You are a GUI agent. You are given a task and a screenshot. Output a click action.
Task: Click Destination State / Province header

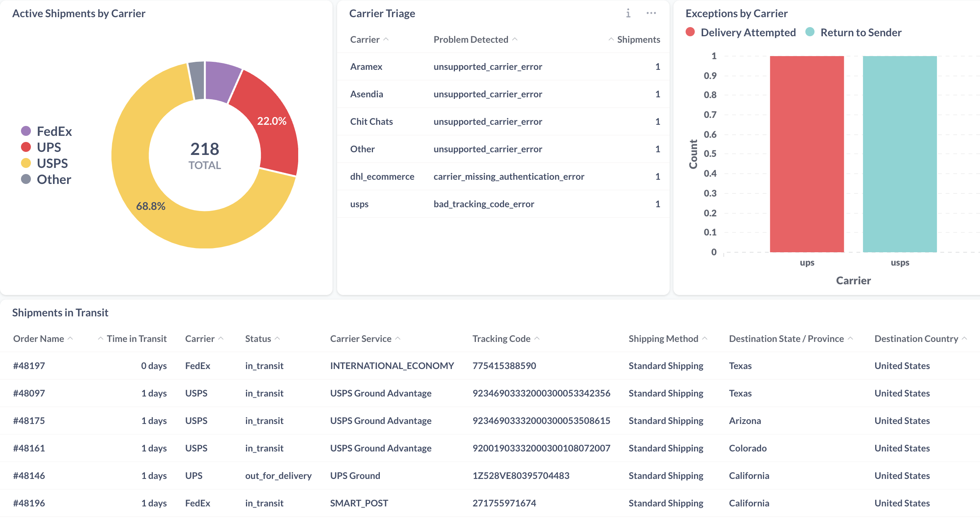click(x=786, y=338)
